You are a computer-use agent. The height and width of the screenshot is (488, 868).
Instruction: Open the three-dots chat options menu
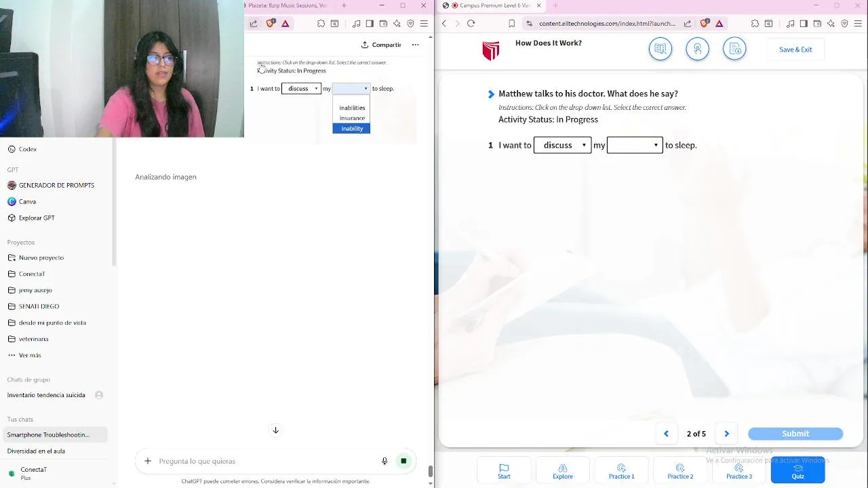tap(415, 45)
